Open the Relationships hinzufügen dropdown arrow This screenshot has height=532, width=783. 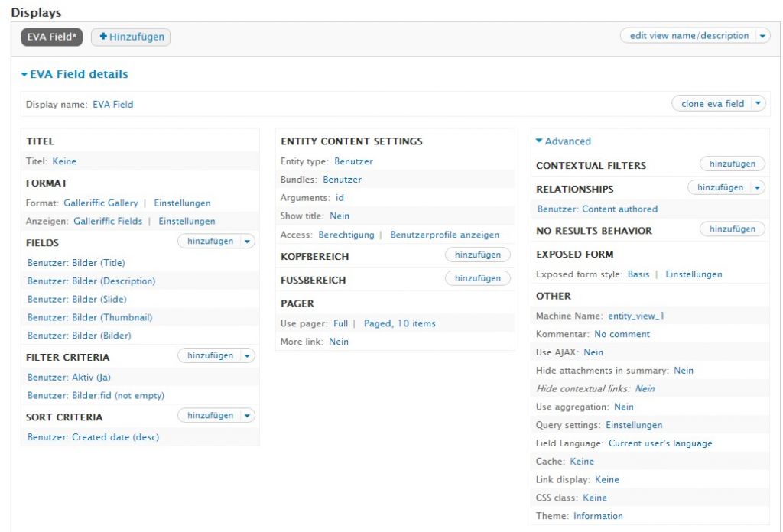pos(757,187)
